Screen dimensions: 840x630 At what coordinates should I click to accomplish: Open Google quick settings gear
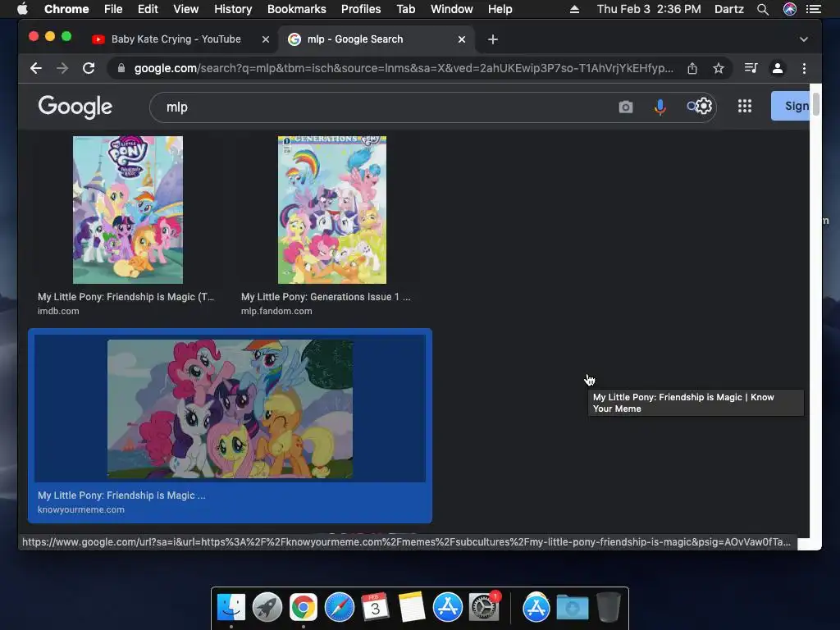point(703,106)
